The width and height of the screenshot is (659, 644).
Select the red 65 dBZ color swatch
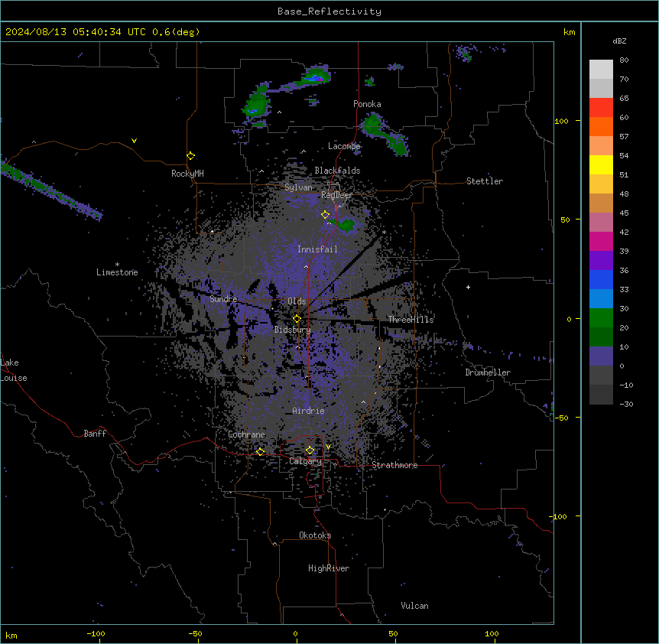click(601, 107)
